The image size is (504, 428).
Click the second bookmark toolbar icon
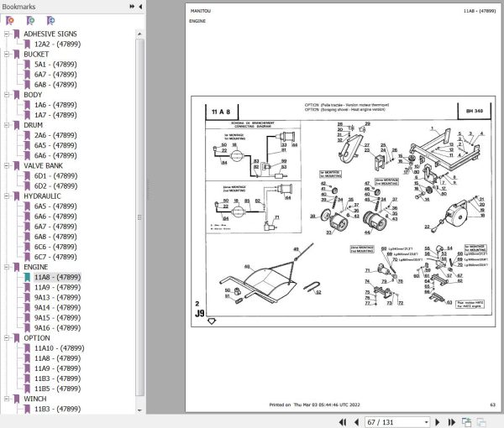pyautogui.click(x=30, y=20)
